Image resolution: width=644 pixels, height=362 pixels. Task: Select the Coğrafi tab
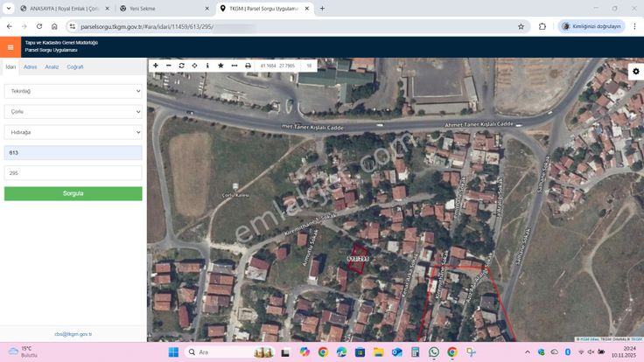click(x=75, y=66)
